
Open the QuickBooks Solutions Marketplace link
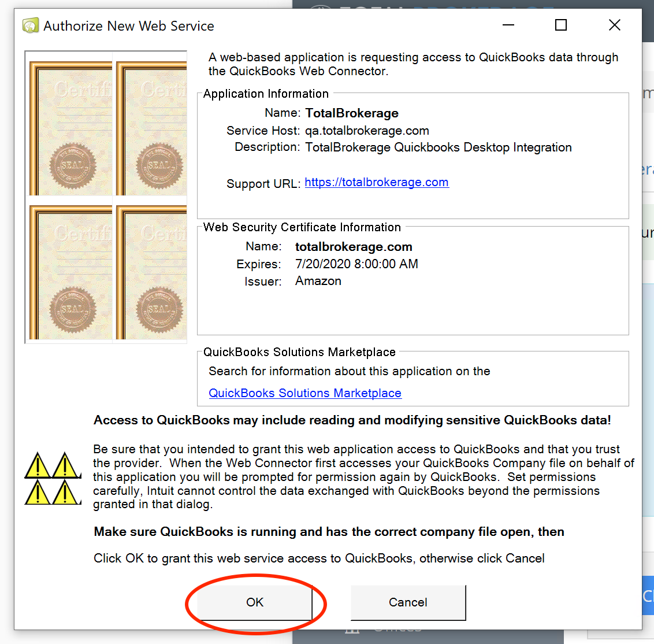(305, 393)
